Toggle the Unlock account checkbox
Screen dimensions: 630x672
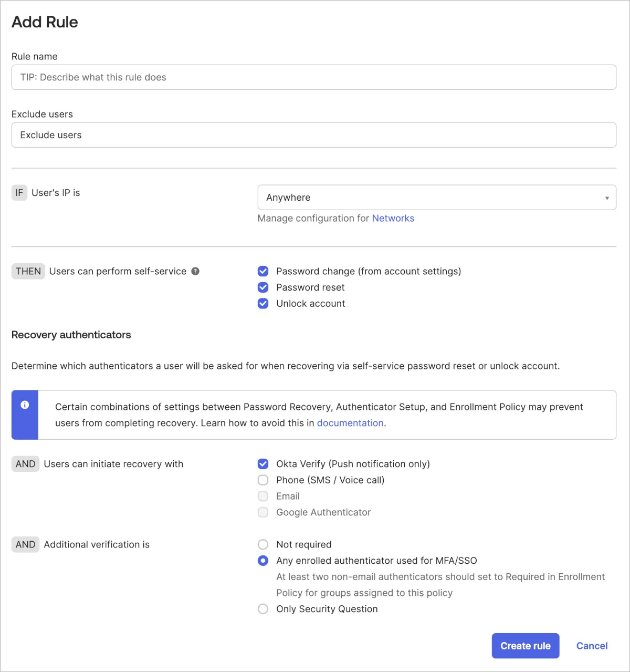(263, 304)
